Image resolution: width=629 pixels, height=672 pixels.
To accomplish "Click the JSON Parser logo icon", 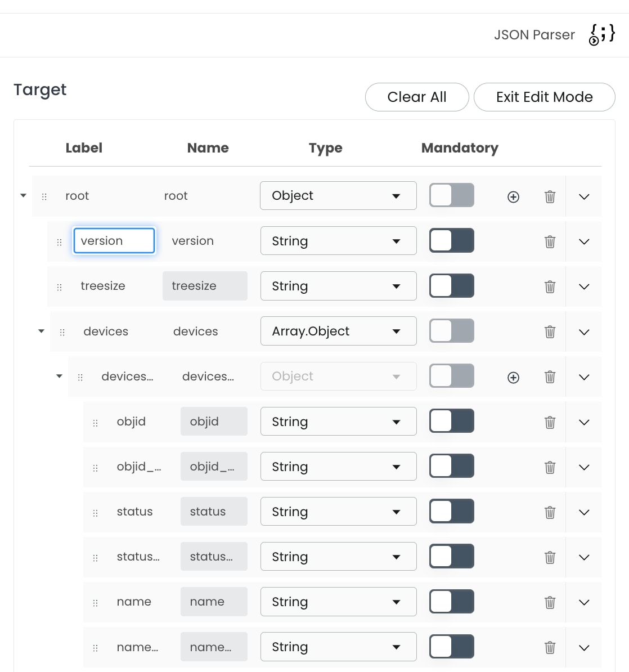I will click(x=601, y=34).
